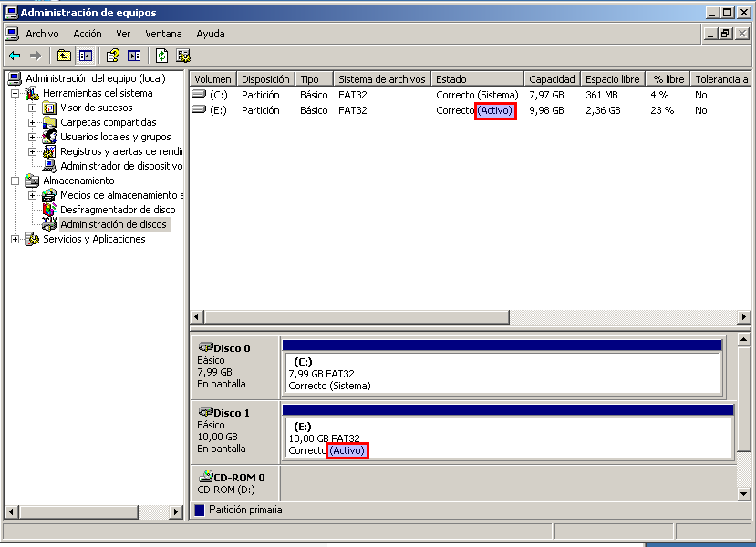Open the Ventana menu

click(x=163, y=34)
